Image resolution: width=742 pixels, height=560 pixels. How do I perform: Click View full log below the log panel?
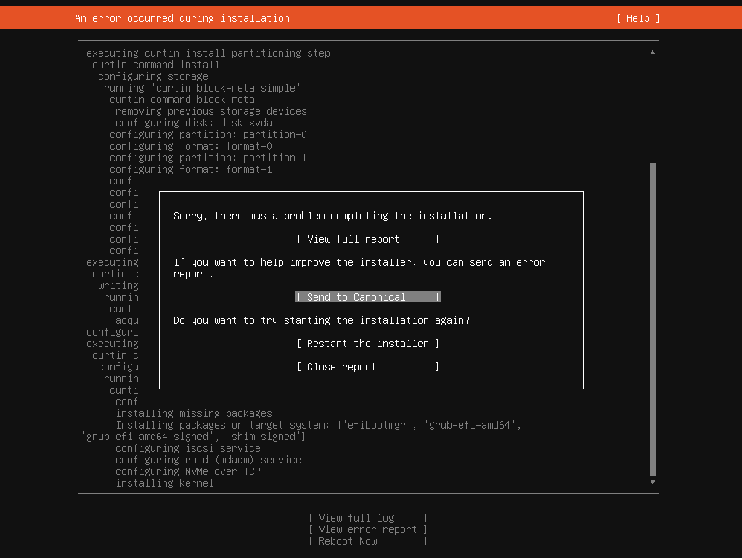367,517
